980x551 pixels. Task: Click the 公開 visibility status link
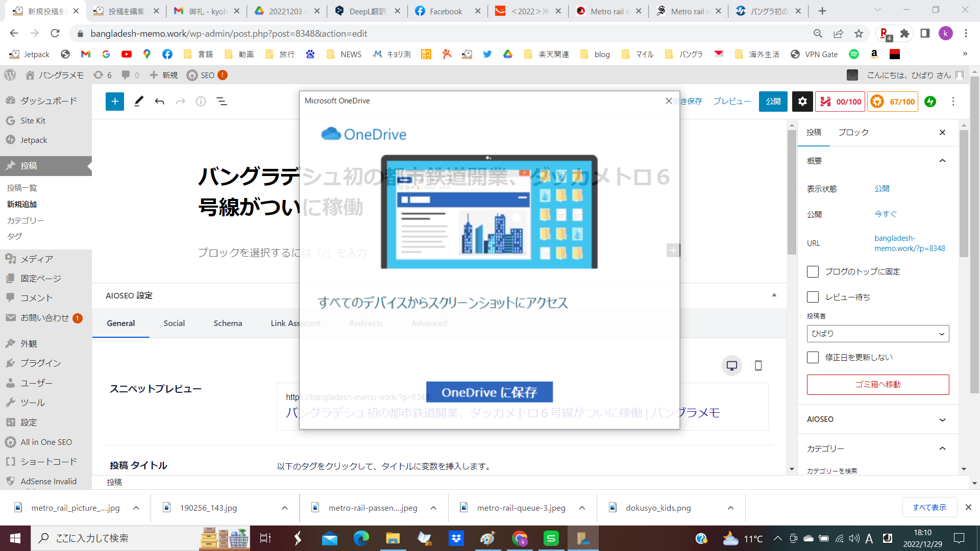click(x=882, y=189)
